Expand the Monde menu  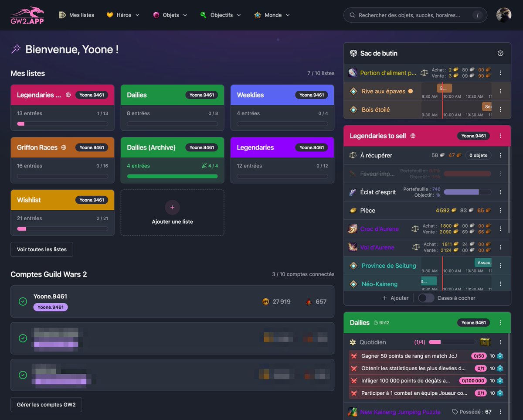point(272,15)
